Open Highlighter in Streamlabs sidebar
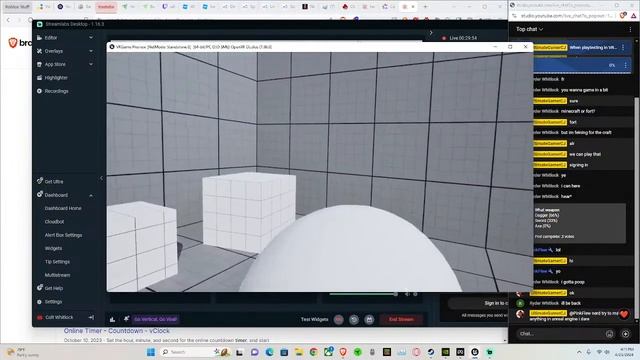The height and width of the screenshot is (360, 640). click(56, 78)
